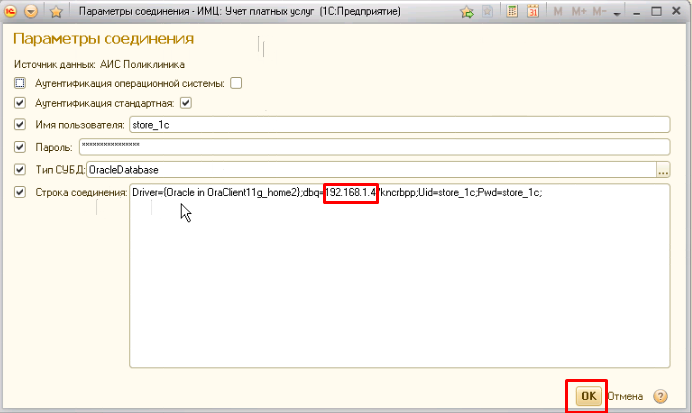692x413 pixels.
Task: Enable the 'Аутентификация операционной системы' value checkbox
Action: coord(236,83)
